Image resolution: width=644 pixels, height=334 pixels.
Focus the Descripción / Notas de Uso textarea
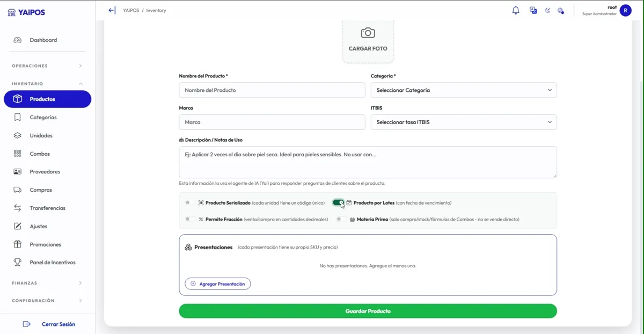point(368,162)
